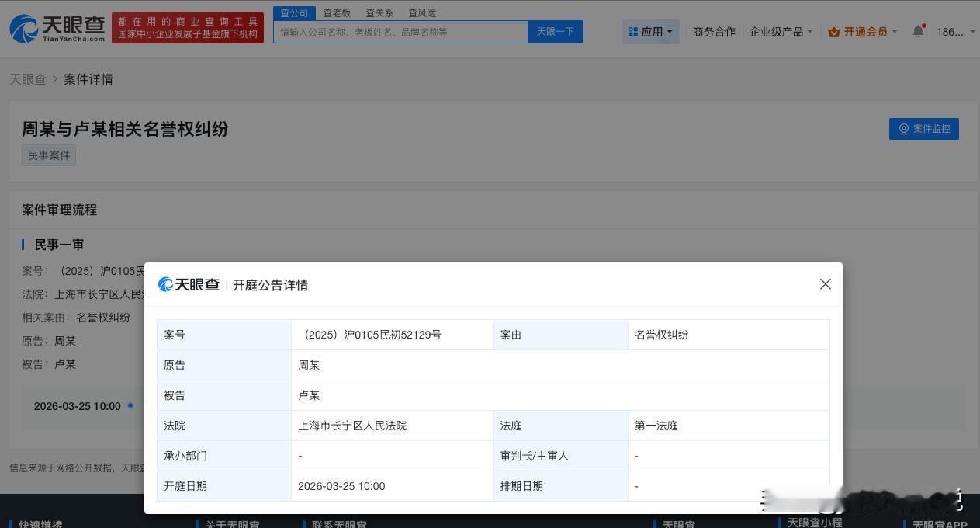Click 名誉权纠纷 value in dialog table
Image resolution: width=980 pixels, height=528 pixels.
[662, 335]
